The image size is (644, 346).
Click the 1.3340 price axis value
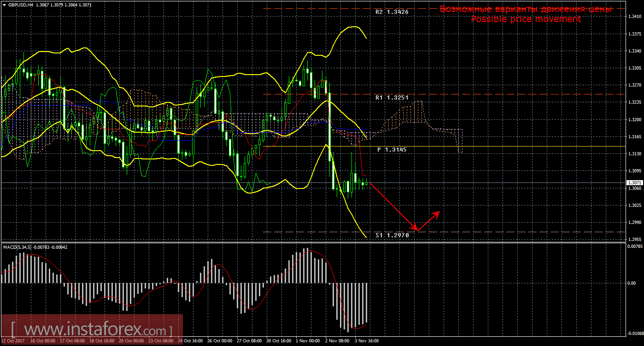coord(634,51)
